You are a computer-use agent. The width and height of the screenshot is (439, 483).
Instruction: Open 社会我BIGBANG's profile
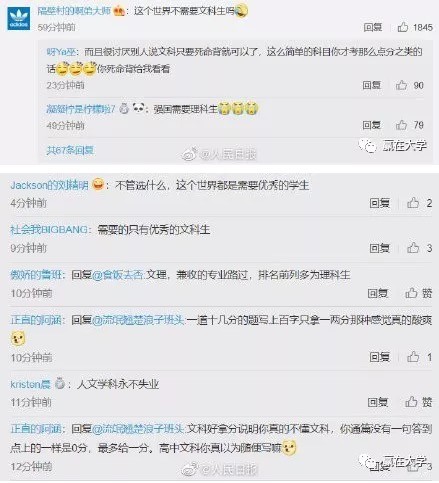(x=49, y=230)
